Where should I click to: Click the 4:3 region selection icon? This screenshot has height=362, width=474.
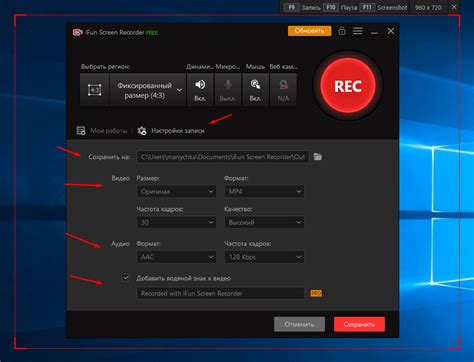click(95, 90)
